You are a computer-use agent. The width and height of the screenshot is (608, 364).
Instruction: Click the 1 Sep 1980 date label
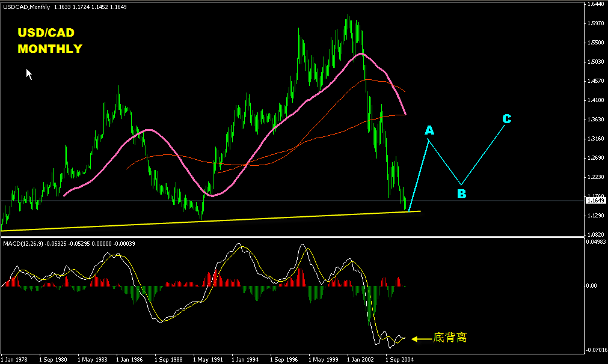click(x=53, y=359)
